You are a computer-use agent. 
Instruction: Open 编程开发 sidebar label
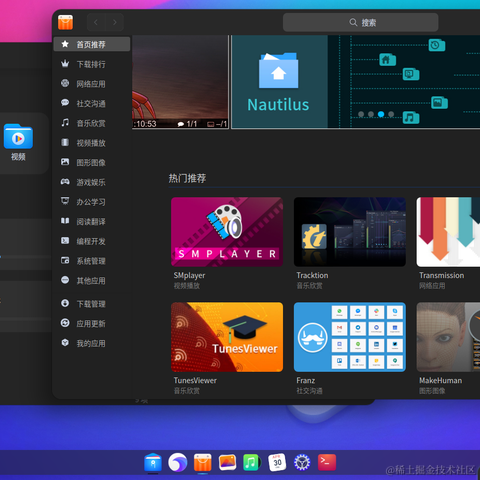pyautogui.click(x=91, y=241)
